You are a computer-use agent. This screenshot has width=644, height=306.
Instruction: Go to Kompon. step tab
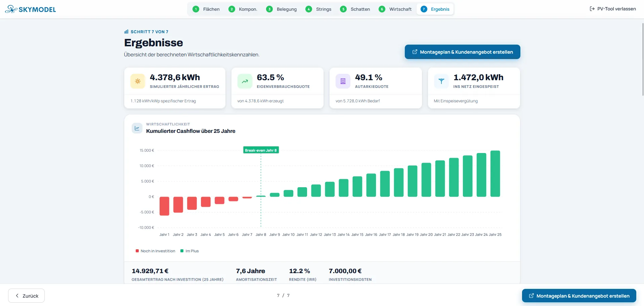click(243, 9)
